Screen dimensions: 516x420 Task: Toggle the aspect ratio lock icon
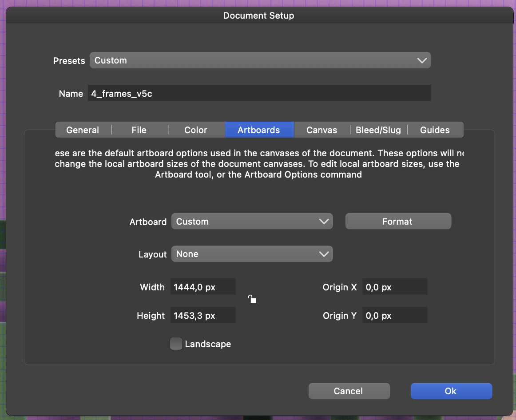click(252, 299)
